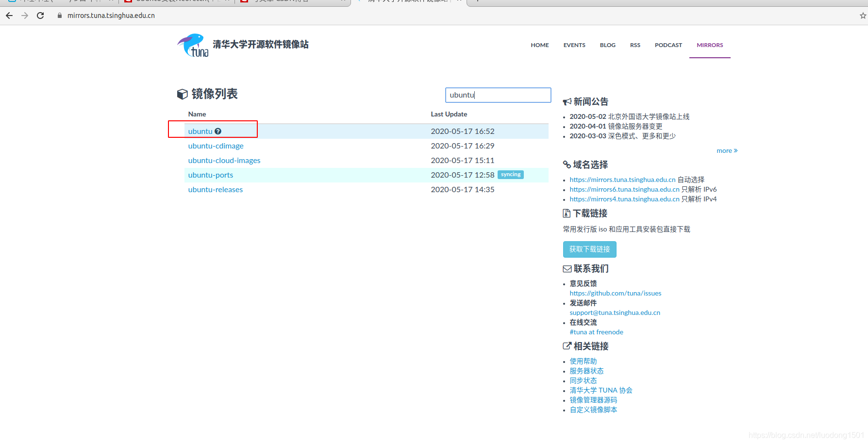Screen dimensions: 868x444
Task: Open the mirrors.tuna.tsinghua.edu.cn auto-select link
Action: pyautogui.click(x=622, y=180)
